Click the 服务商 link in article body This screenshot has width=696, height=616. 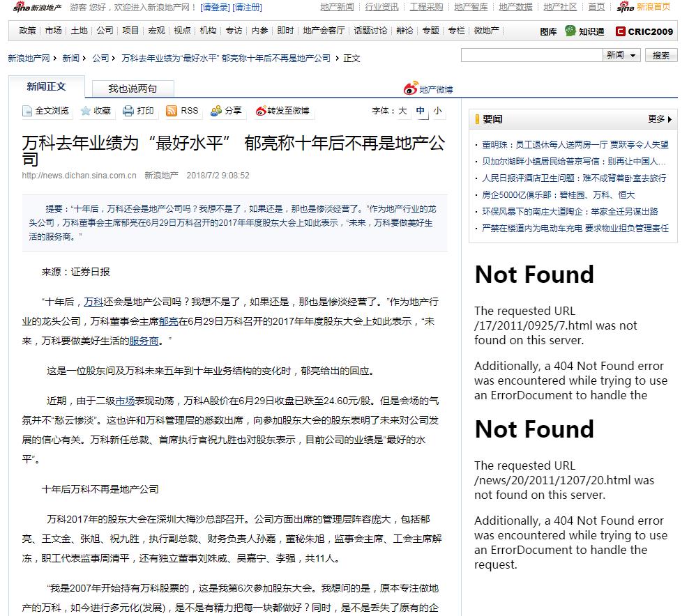tap(144, 341)
